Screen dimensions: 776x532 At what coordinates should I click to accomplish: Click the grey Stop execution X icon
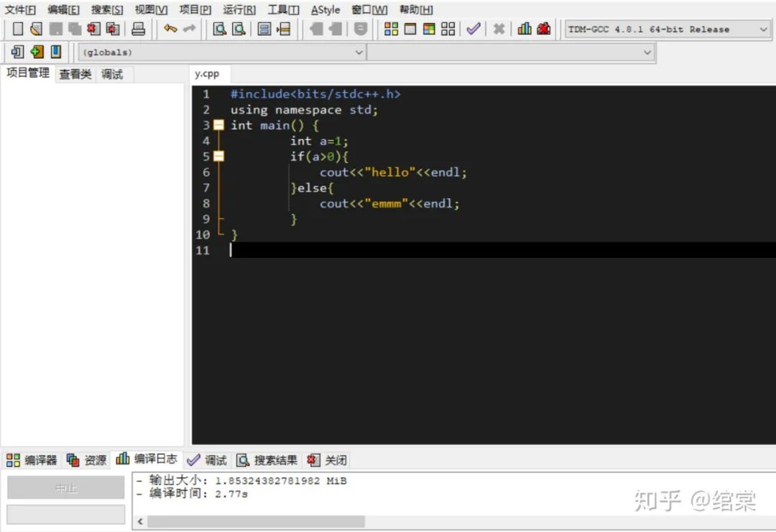click(x=499, y=29)
